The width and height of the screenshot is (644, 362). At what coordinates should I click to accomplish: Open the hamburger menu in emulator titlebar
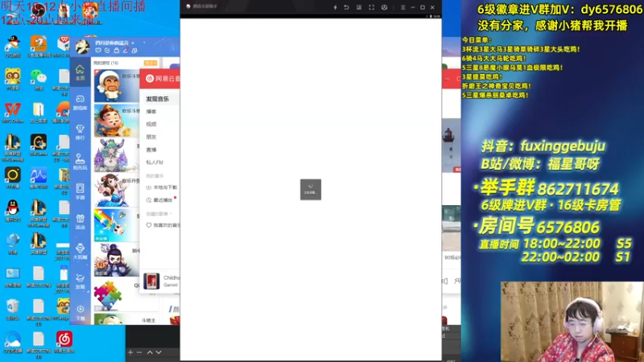click(403, 7)
